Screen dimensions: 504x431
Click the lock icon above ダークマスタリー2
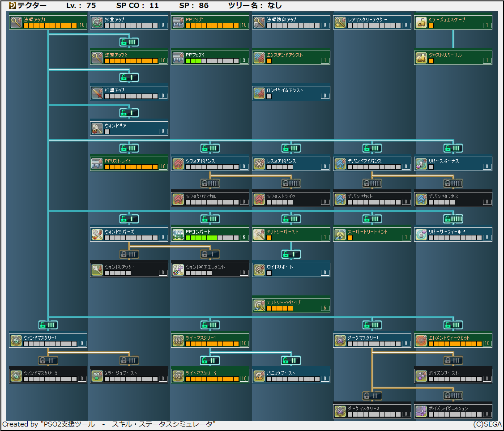372,396
